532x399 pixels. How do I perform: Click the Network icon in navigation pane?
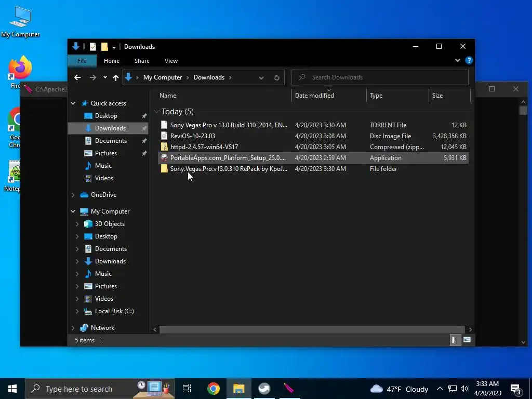tap(84, 328)
